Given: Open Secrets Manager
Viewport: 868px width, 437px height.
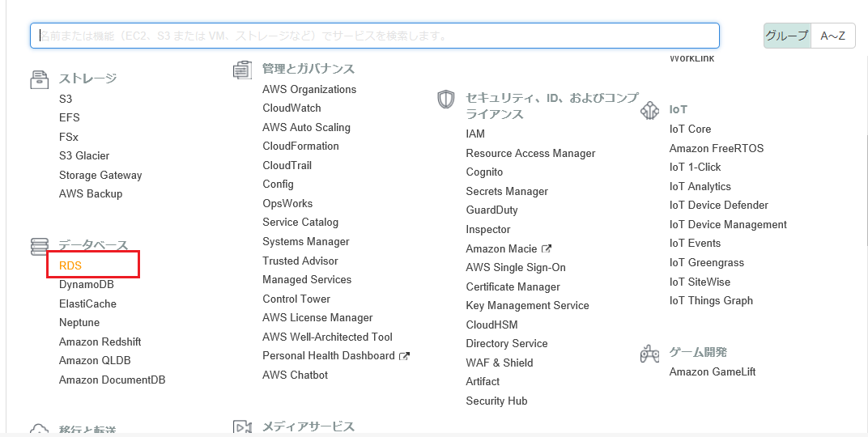Looking at the screenshot, I should [x=507, y=192].
